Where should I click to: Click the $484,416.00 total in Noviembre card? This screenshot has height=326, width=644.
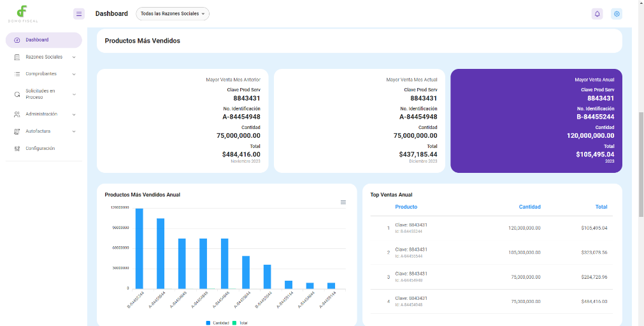pyautogui.click(x=241, y=154)
